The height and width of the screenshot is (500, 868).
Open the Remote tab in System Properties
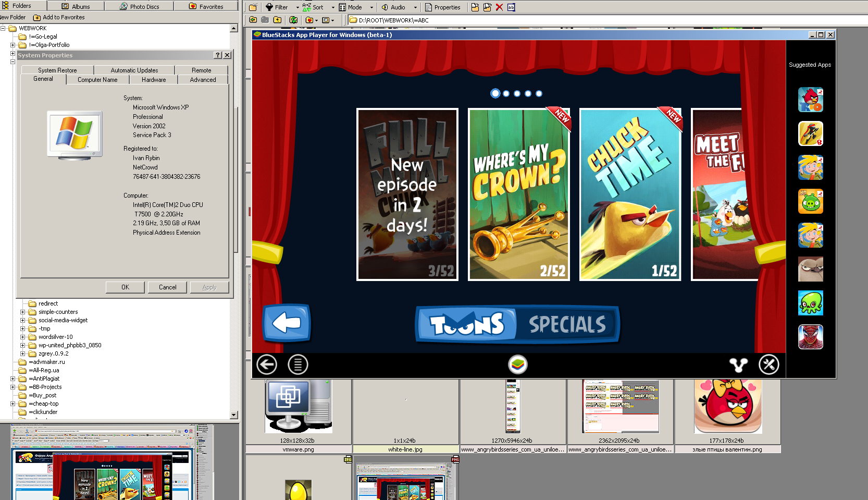pyautogui.click(x=202, y=70)
